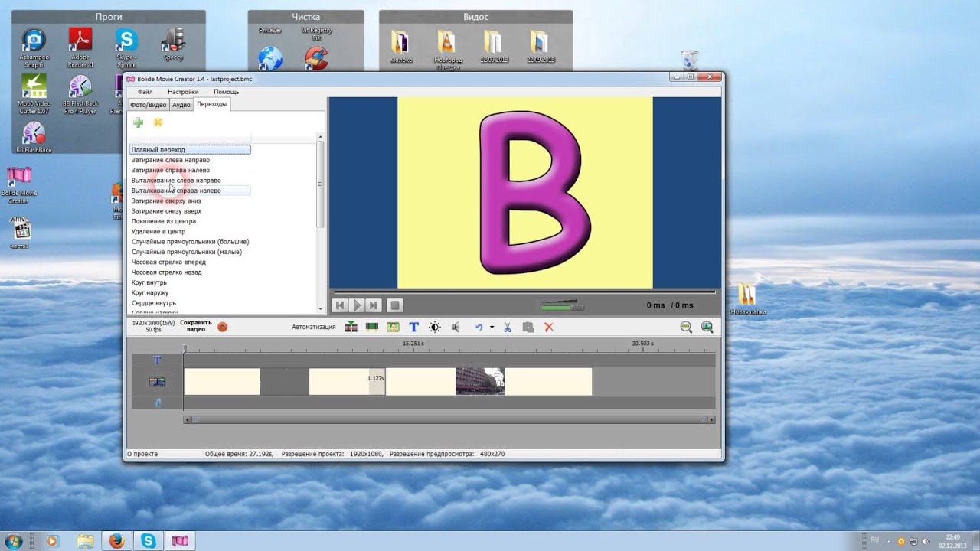Switch to the Аудио tab
The width and height of the screenshot is (980, 551).
[181, 105]
